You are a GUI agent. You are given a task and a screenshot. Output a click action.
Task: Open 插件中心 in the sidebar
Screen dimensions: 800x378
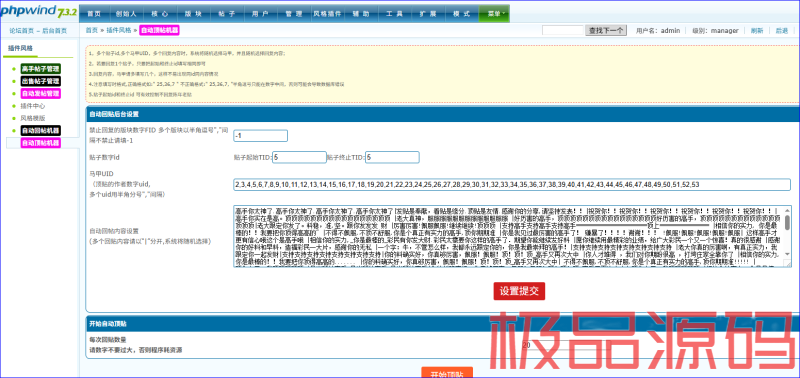[33, 106]
